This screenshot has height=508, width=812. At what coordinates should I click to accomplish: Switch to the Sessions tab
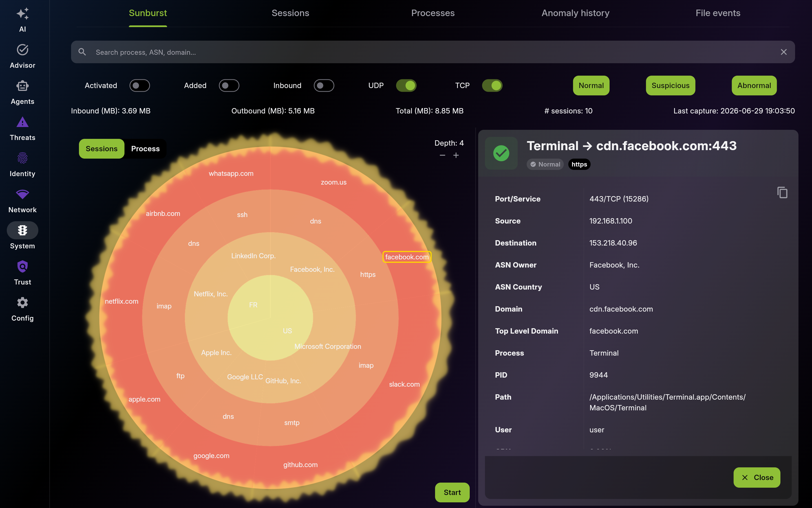pos(290,13)
